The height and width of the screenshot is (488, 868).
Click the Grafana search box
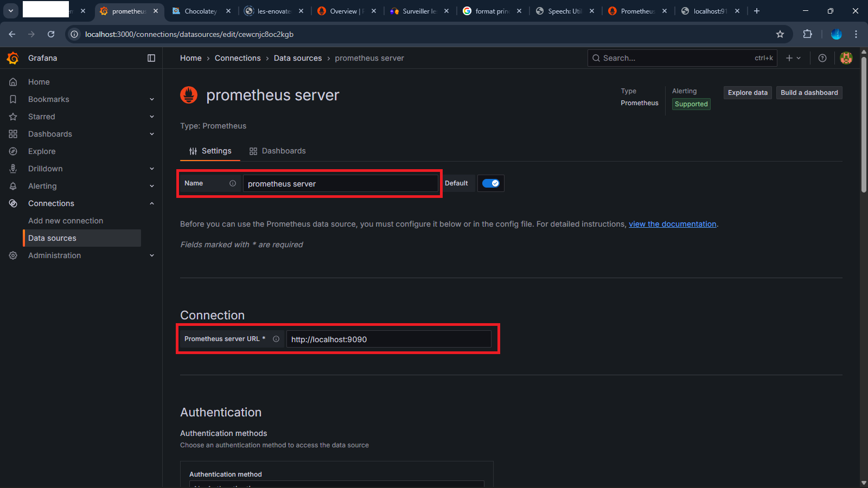pos(682,58)
